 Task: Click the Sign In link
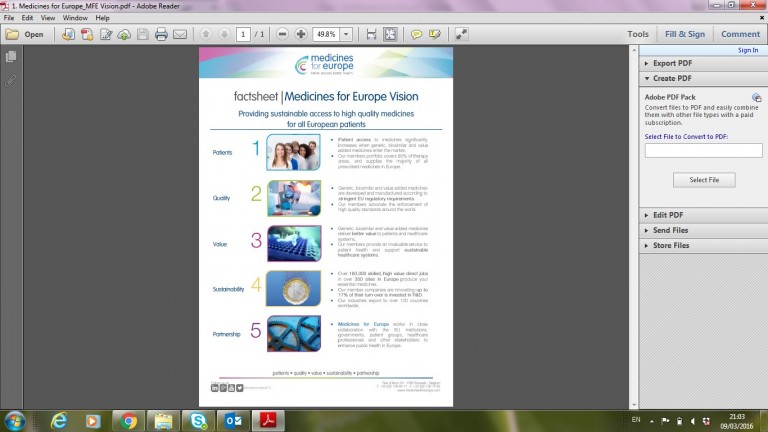[748, 50]
